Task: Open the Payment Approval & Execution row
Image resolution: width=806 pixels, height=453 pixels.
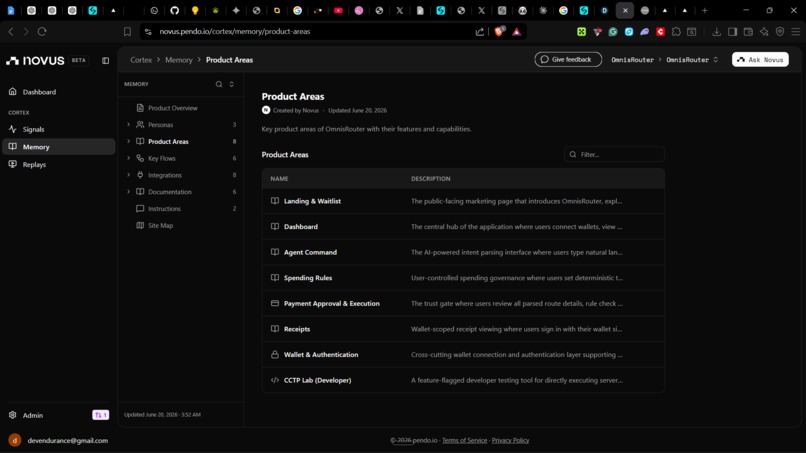Action: [x=463, y=303]
